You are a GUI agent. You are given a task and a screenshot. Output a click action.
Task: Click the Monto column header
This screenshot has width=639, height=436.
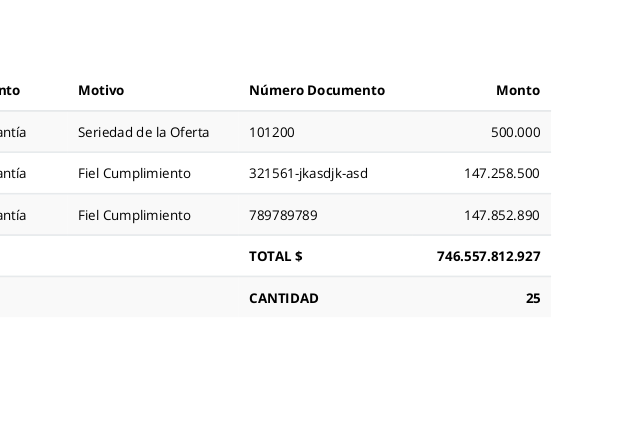click(517, 90)
